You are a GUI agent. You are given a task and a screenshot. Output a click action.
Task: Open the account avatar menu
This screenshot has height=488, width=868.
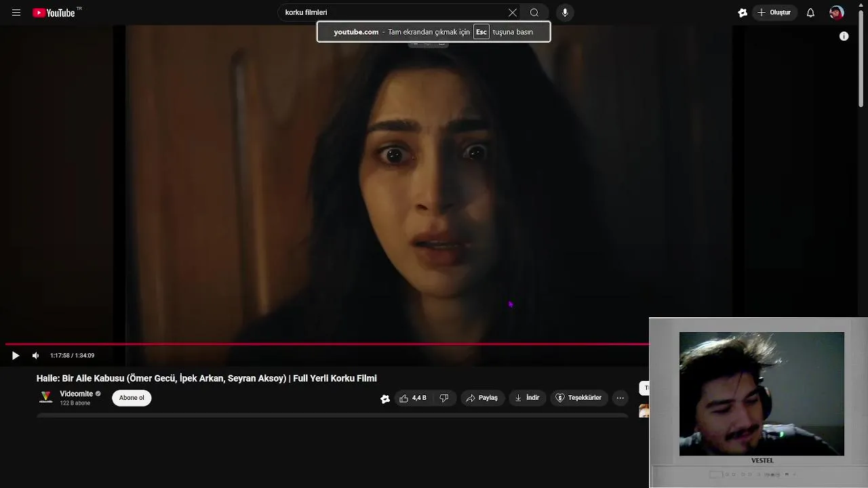tap(837, 13)
